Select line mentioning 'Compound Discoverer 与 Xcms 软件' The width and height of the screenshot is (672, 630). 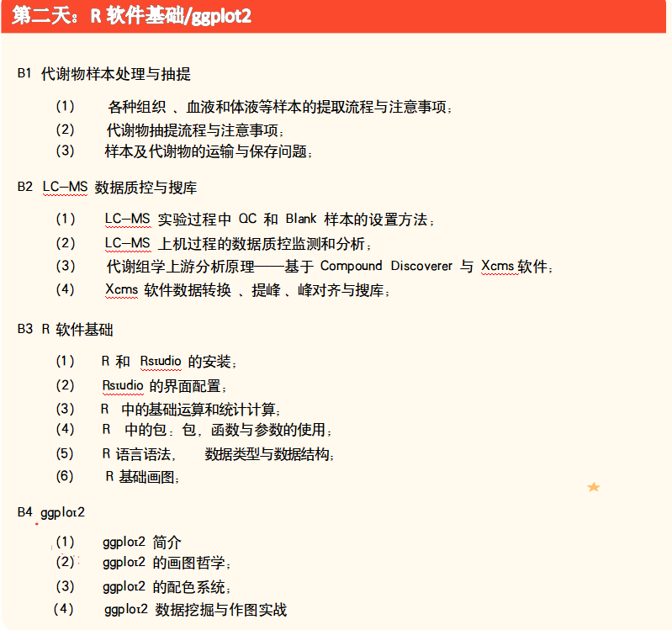(x=330, y=266)
